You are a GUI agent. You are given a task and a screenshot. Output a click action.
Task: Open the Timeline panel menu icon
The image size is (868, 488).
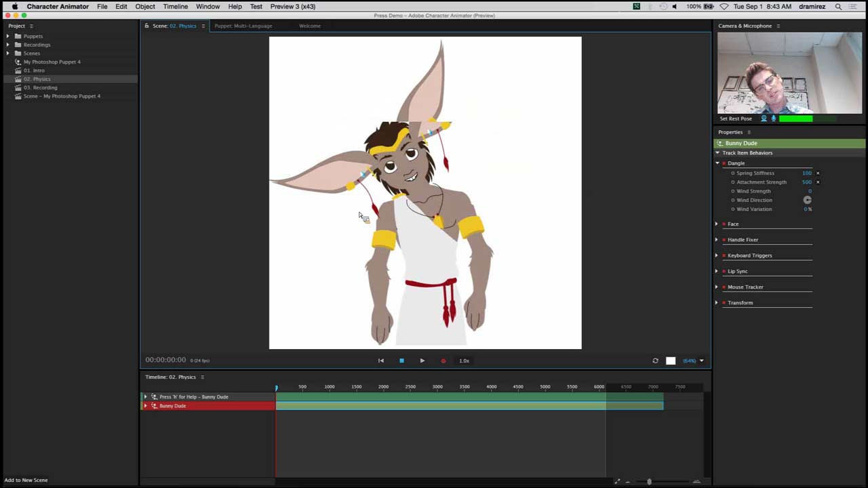tap(202, 377)
